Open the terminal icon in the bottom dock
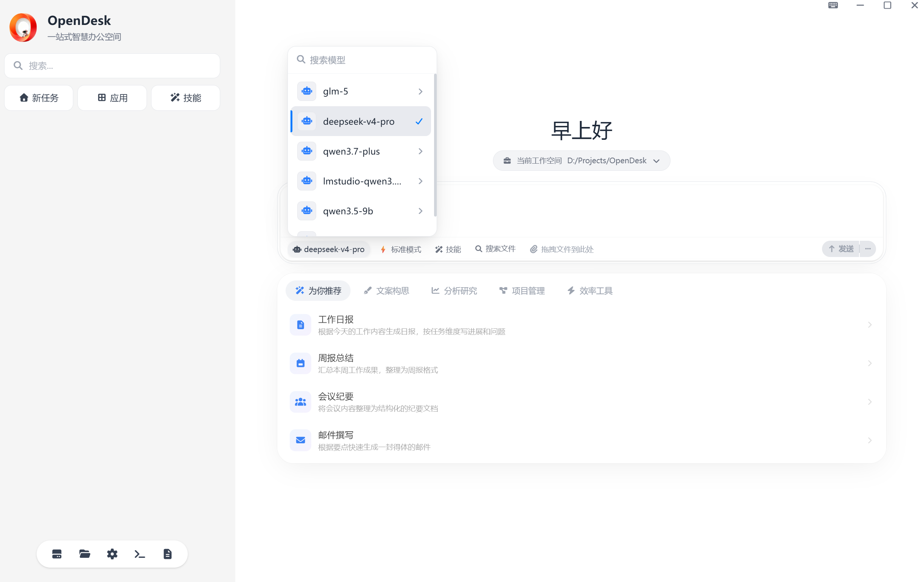924x582 pixels. (140, 554)
